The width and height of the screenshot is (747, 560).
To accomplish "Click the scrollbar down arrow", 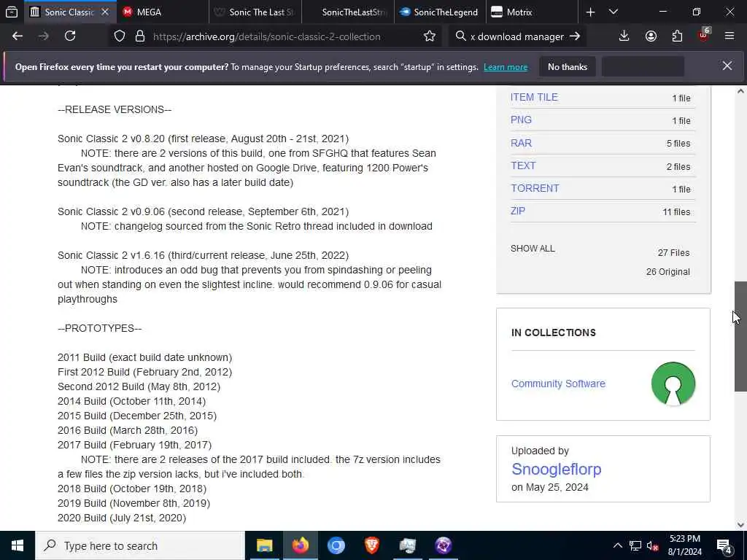I will (x=740, y=525).
